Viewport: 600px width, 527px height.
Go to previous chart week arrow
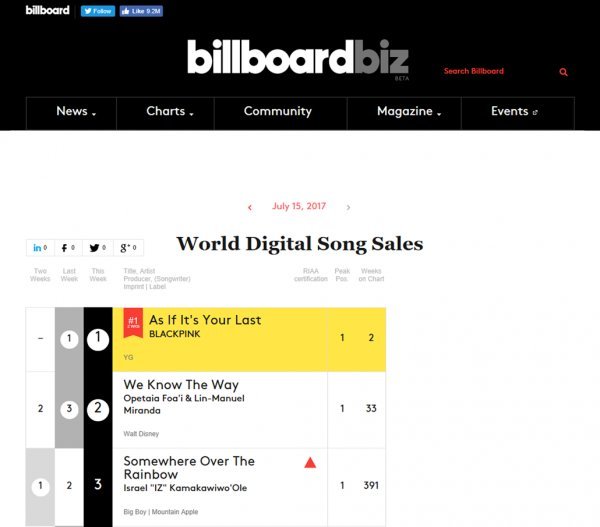(250, 207)
